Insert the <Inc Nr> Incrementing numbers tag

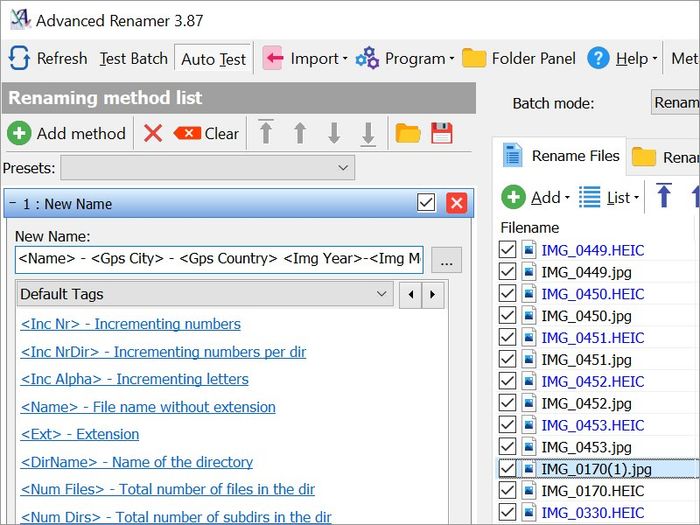[130, 324]
